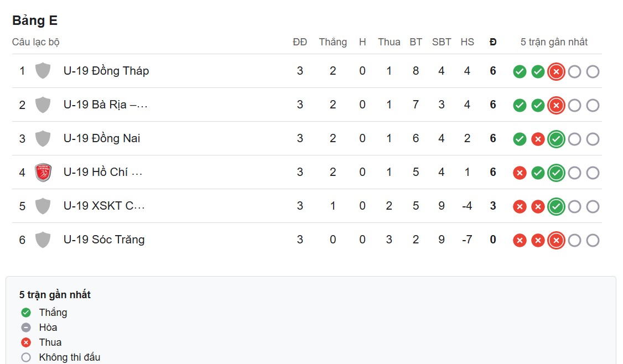623x364 pixels.
Task: Open U-19 Đồng Tháp team link
Action: tap(106, 71)
